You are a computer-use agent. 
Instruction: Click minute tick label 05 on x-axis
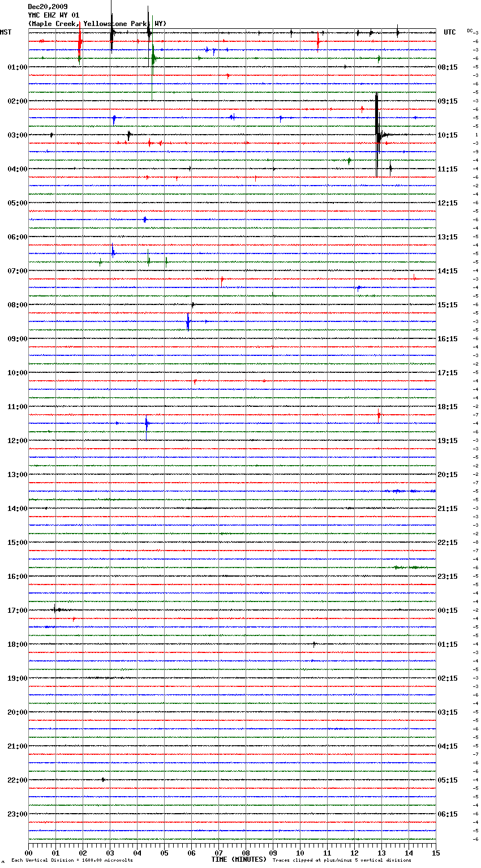(x=164, y=853)
